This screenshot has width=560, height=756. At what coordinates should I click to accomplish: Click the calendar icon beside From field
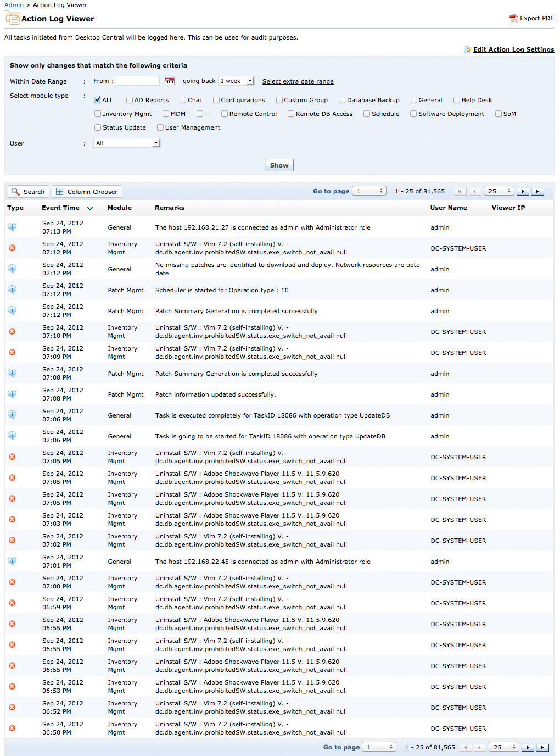coord(170,81)
